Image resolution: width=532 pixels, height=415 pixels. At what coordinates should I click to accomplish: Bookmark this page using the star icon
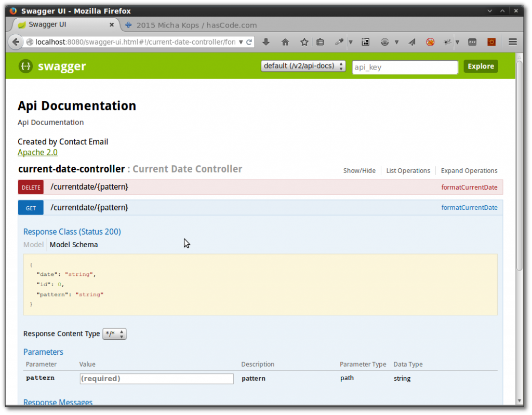[304, 42]
